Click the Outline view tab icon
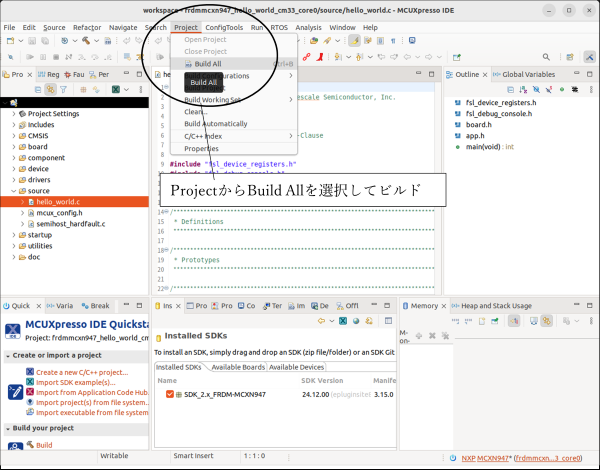The height and width of the screenshot is (470, 600). click(x=450, y=74)
